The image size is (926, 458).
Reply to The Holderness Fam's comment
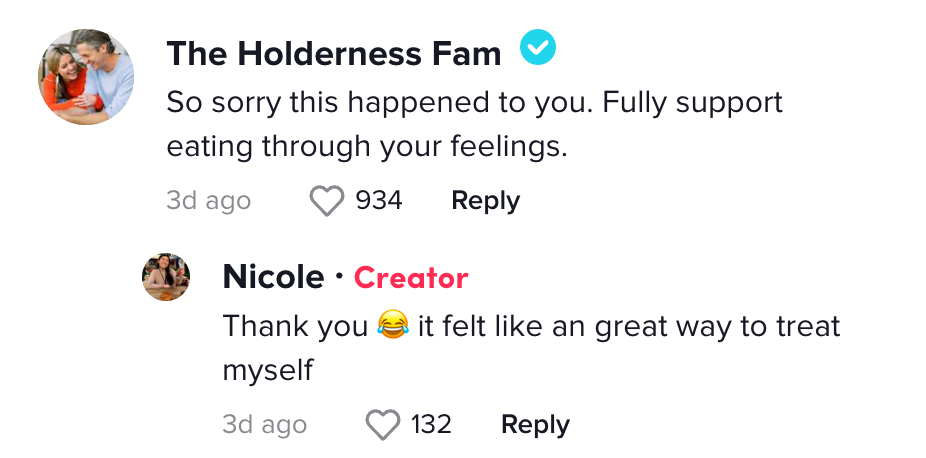click(485, 201)
